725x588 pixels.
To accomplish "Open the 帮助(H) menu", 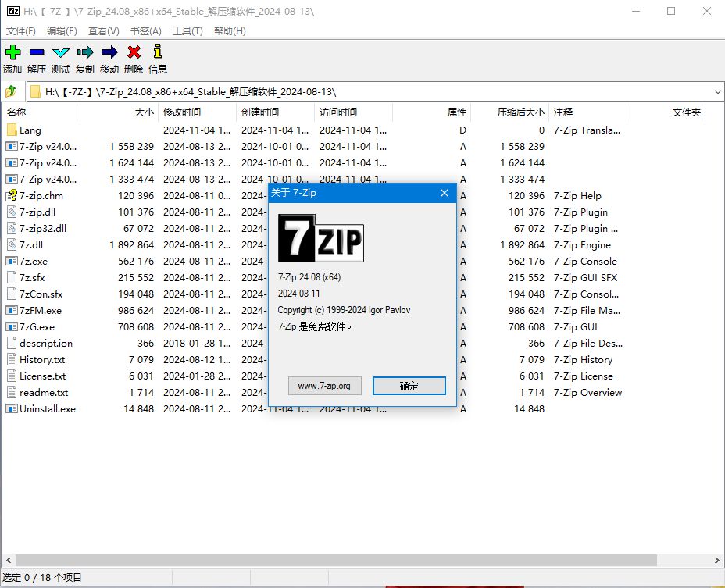I will 230,31.
